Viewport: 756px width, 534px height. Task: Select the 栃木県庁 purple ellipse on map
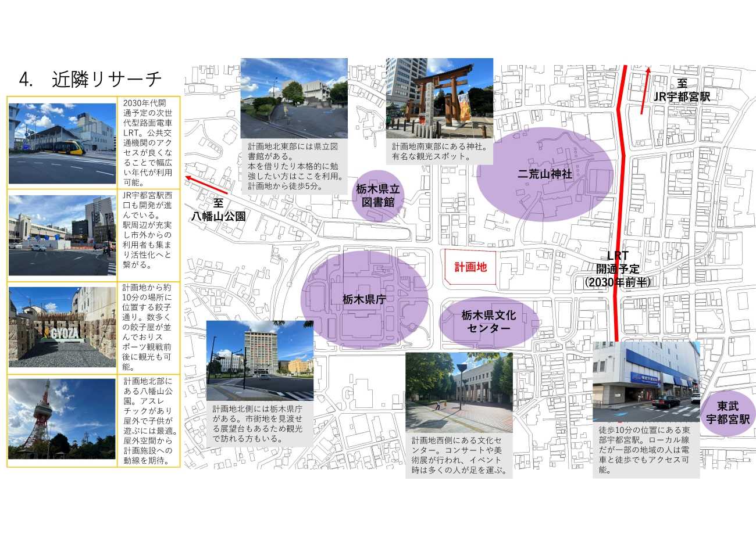(x=364, y=299)
